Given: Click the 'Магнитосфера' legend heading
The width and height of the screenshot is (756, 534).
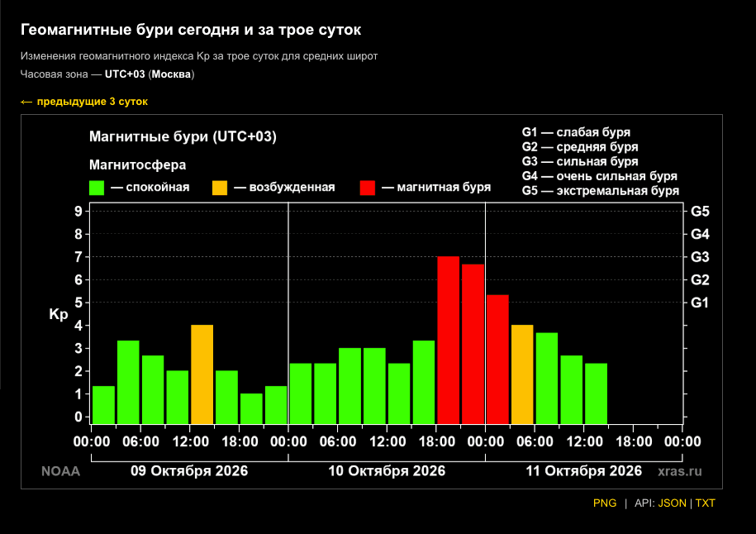Looking at the screenshot, I should 137,165.
